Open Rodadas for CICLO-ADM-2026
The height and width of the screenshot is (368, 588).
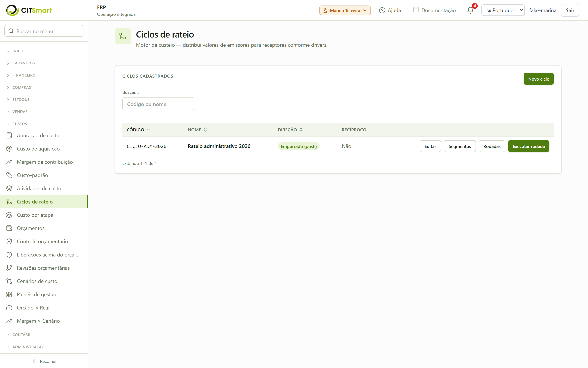pos(492,146)
